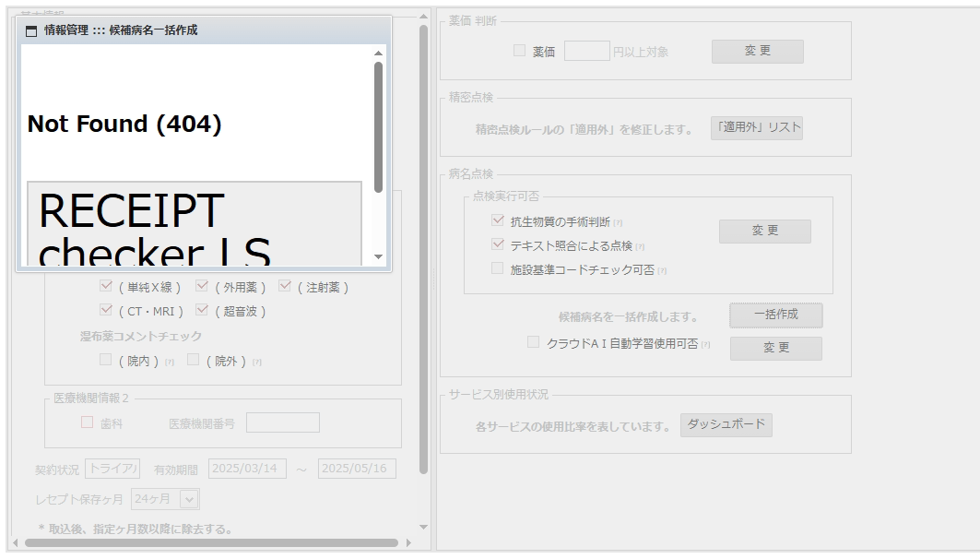Click the 情報管理 ::: 候補病名一括作成 title text

pos(121,30)
